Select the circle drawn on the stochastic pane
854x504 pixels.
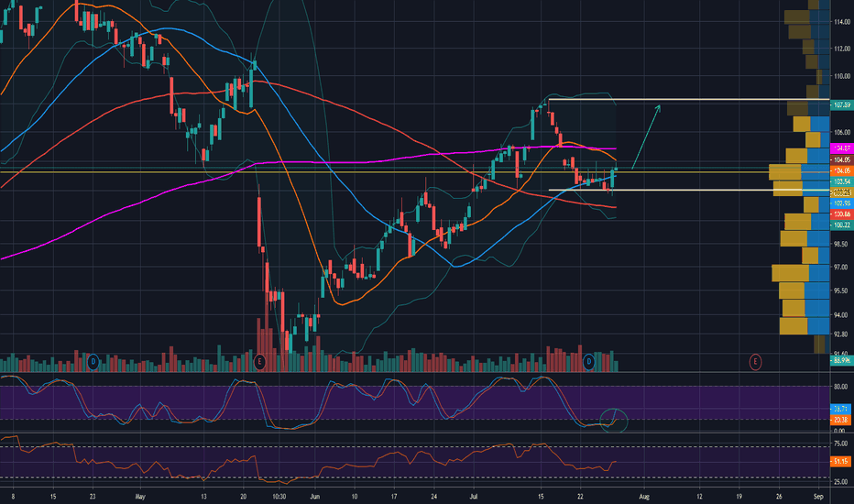point(614,421)
